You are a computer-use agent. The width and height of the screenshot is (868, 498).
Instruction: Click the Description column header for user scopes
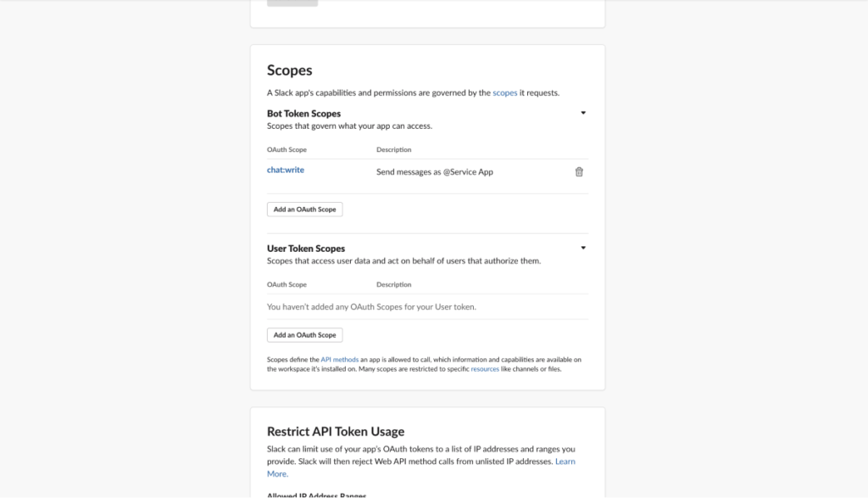click(x=393, y=285)
